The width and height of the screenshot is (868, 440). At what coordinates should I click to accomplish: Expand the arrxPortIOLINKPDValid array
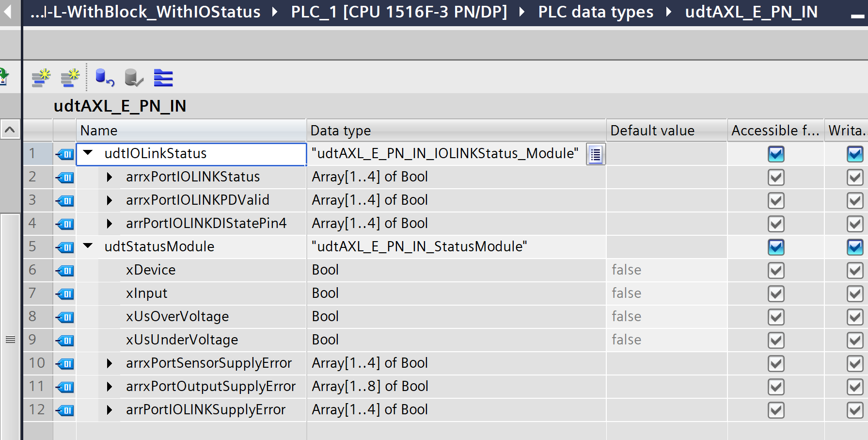point(110,200)
